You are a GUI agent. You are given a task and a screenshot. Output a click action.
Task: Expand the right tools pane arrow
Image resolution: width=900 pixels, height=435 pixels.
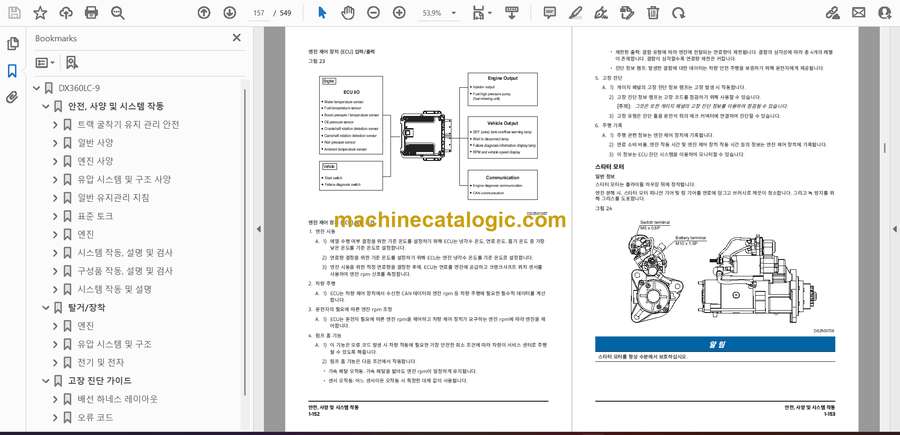pos(894,229)
